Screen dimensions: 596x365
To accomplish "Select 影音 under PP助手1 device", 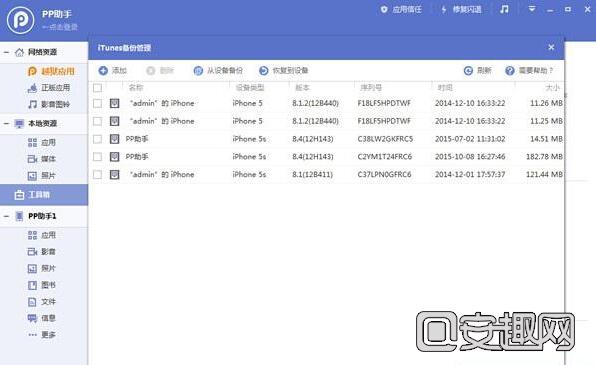I will (42, 252).
